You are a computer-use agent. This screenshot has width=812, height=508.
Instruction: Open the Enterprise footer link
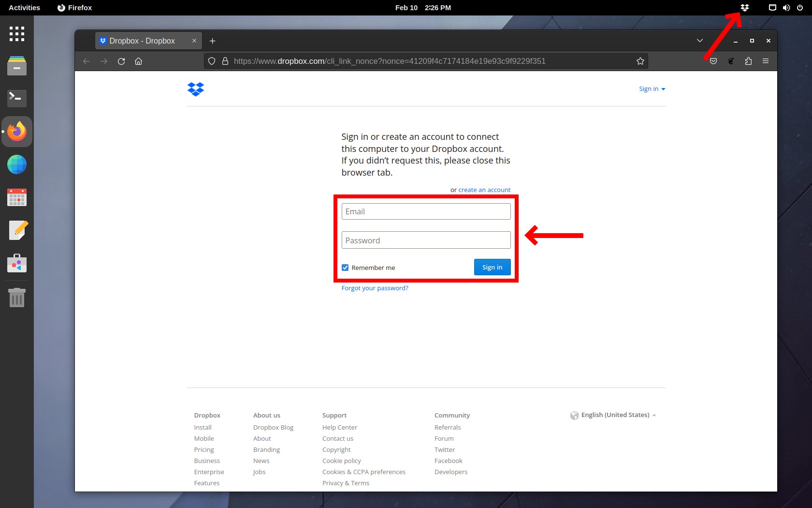coord(209,472)
